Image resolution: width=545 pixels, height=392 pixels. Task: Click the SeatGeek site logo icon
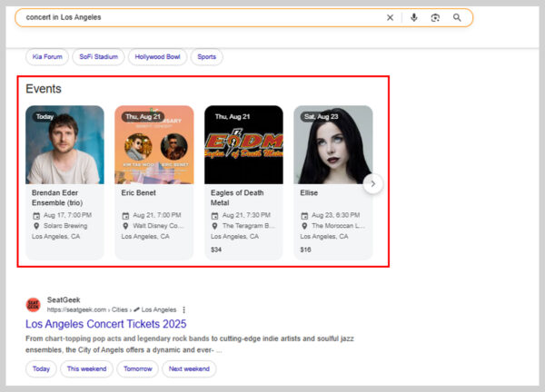[33, 304]
